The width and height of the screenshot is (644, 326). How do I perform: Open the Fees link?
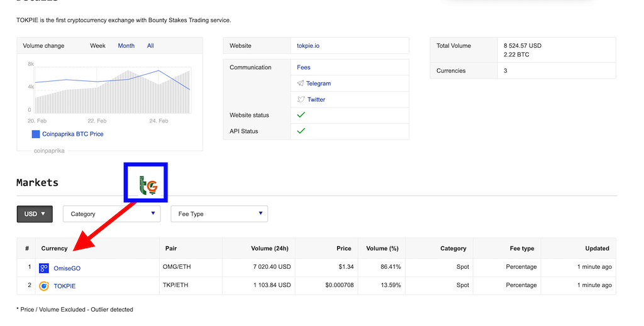click(x=304, y=67)
